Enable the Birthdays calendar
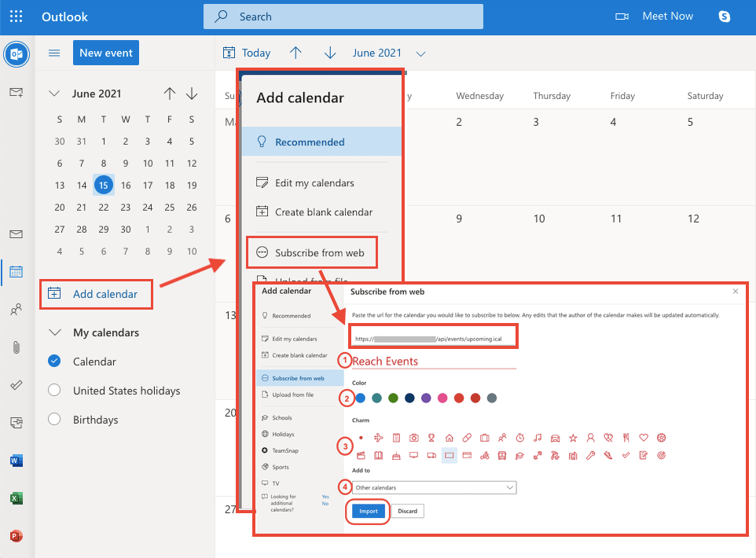 [54, 419]
